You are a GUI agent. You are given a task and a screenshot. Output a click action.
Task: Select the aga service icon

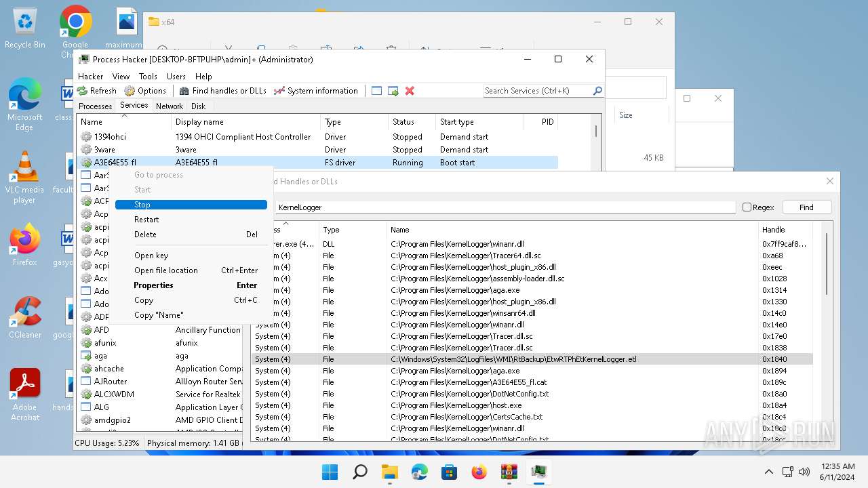coord(86,356)
